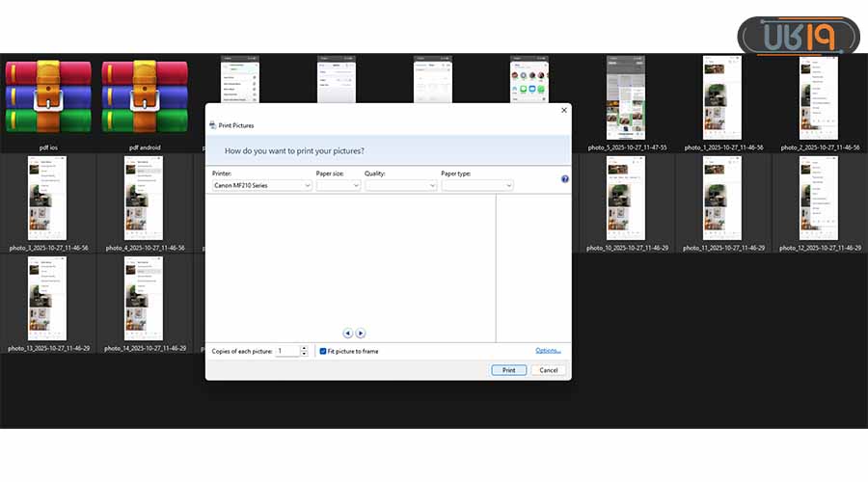
Task: Go to the previous page arrow
Action: 348,334
